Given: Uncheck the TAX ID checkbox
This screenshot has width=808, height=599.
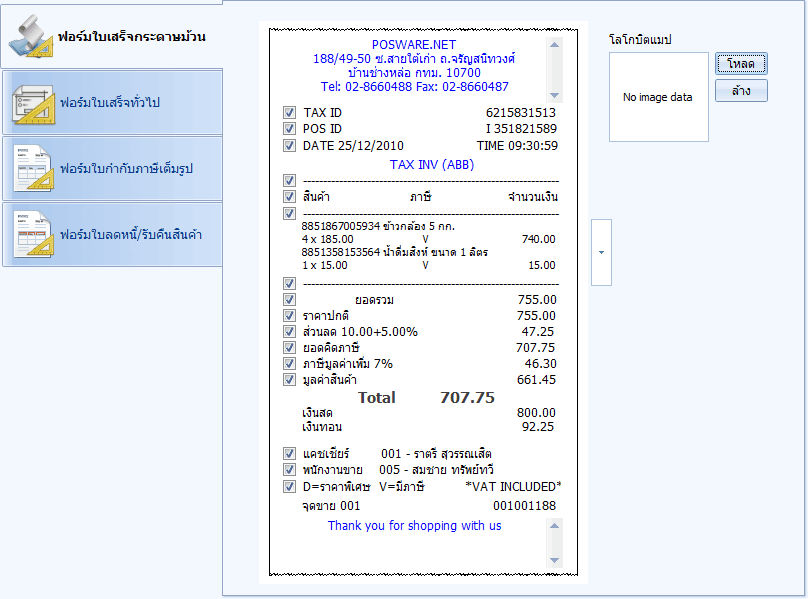Looking at the screenshot, I should (x=289, y=113).
